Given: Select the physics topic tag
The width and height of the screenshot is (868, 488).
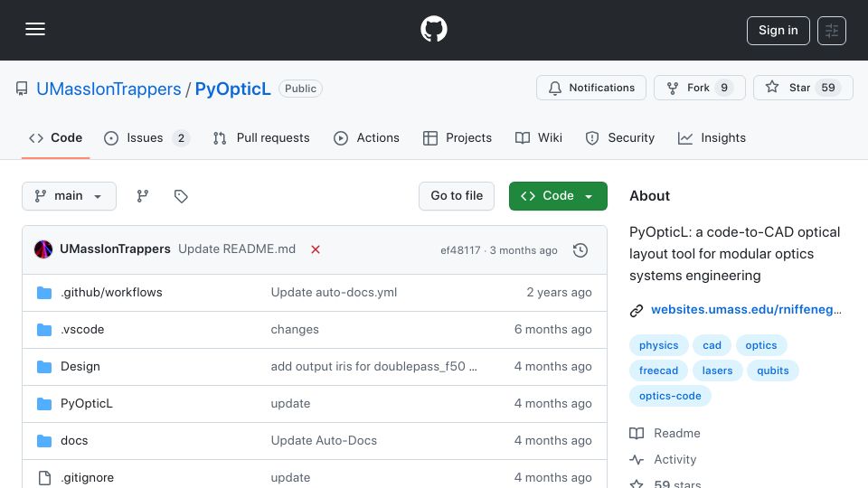Looking at the screenshot, I should pyautogui.click(x=659, y=345).
